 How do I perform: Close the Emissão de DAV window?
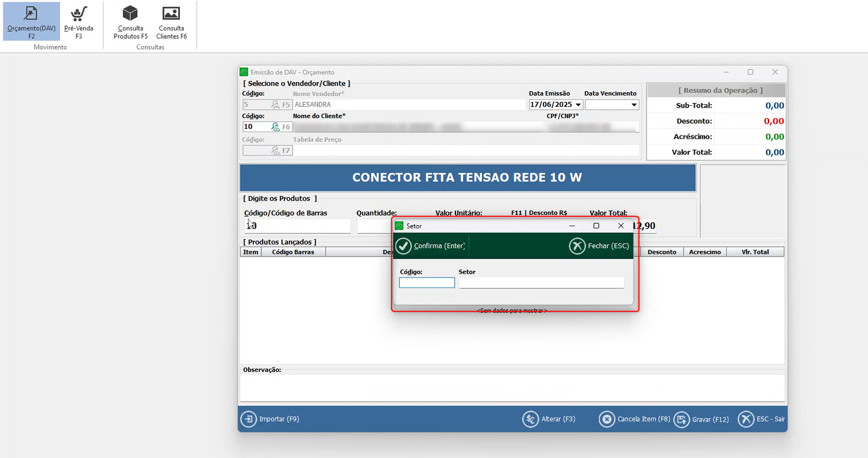775,72
